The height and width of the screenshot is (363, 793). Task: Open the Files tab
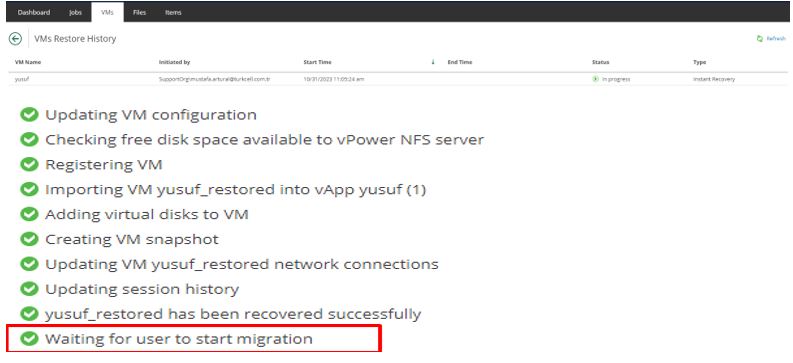tap(140, 13)
